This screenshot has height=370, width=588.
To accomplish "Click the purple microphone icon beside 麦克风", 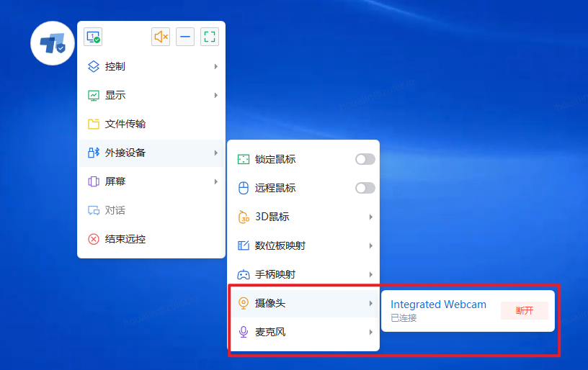I will [x=244, y=332].
